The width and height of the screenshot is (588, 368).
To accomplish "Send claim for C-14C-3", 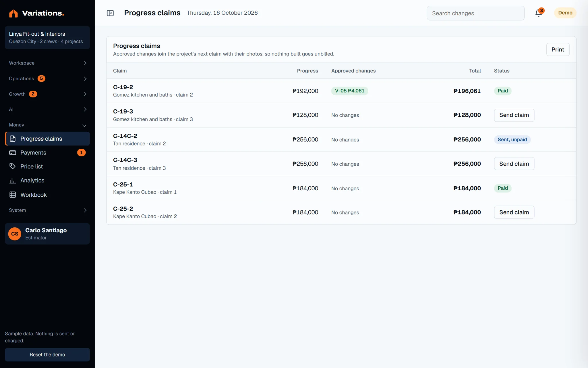I will tap(514, 164).
